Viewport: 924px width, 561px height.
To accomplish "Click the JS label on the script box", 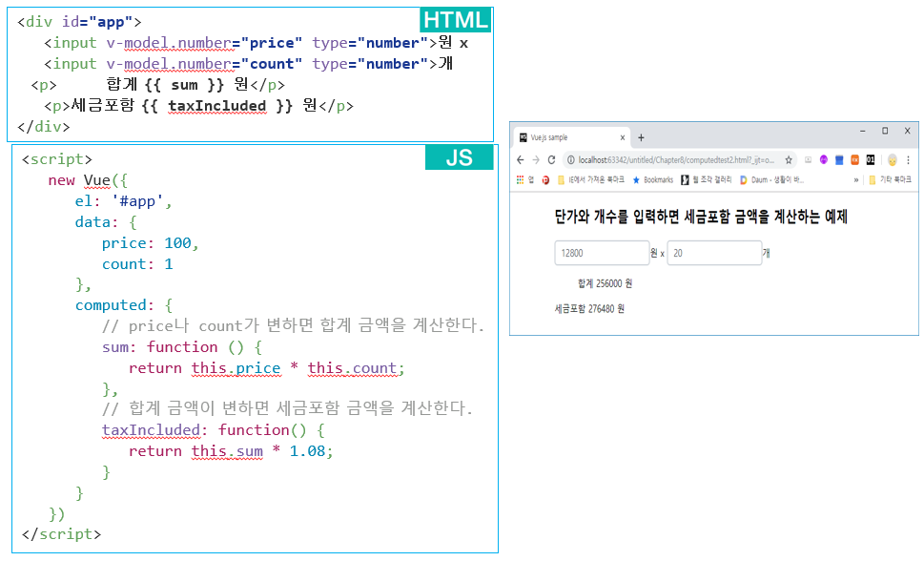I will 459,157.
